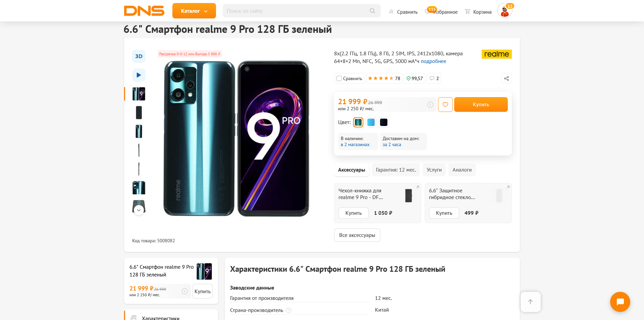Switch to the Аналоги tab
Image resolution: width=644 pixels, height=320 pixels.
pos(462,170)
